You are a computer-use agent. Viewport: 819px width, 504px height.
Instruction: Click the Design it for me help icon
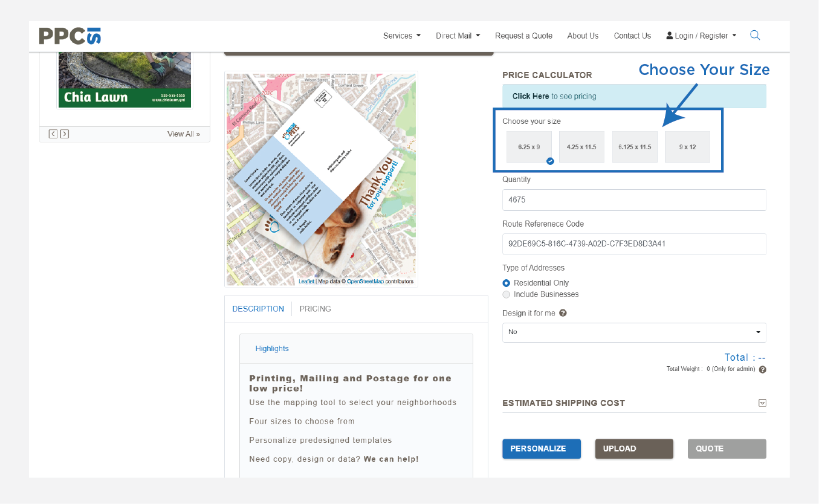[563, 313]
